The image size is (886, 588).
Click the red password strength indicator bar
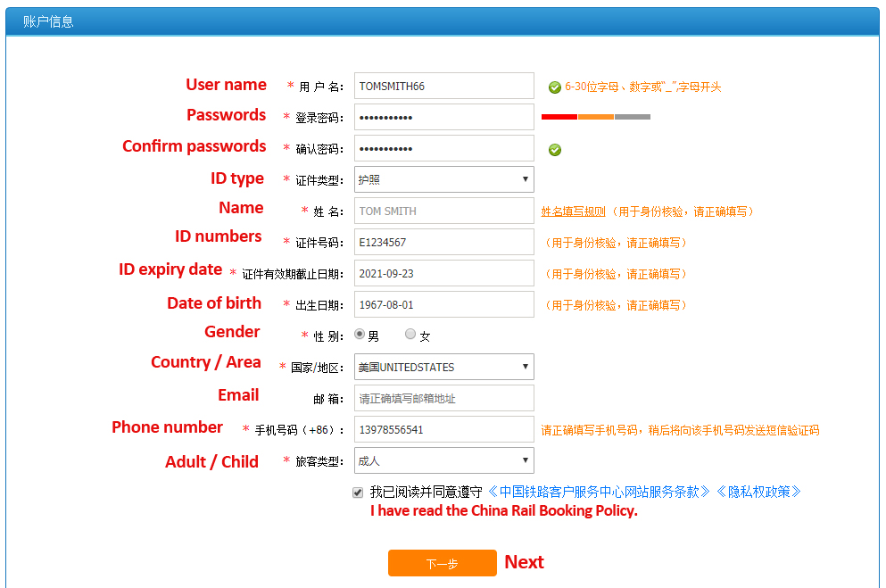click(558, 116)
